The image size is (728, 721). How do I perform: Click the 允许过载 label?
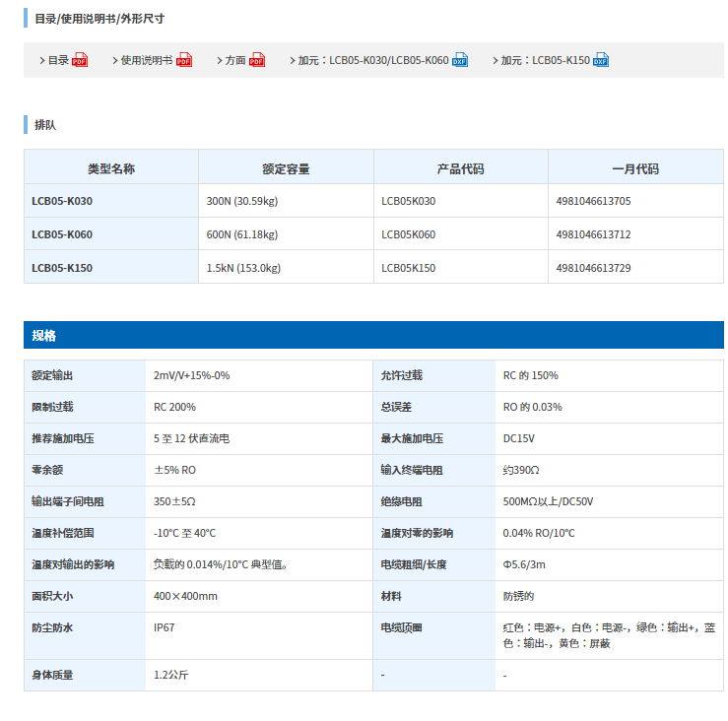coord(402,375)
